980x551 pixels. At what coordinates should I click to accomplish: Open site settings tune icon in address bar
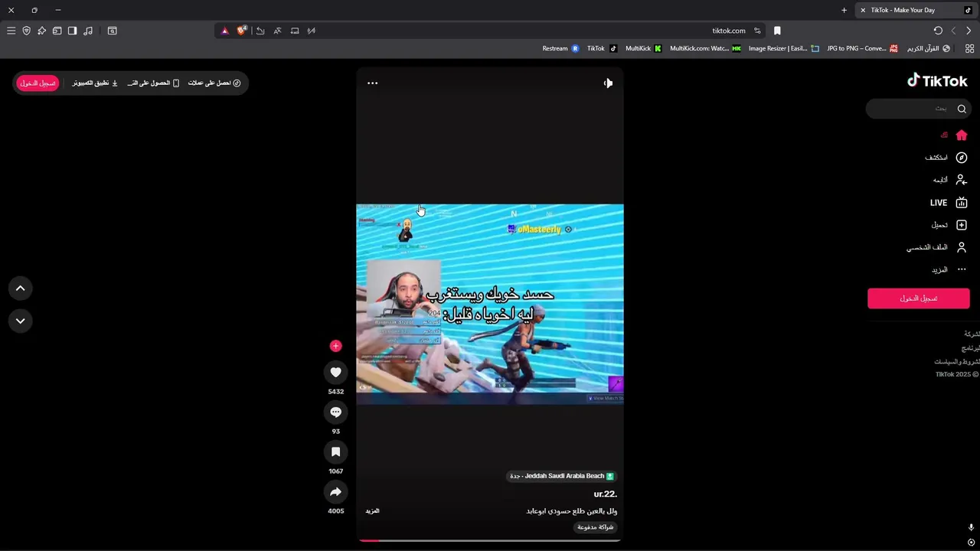(x=757, y=31)
